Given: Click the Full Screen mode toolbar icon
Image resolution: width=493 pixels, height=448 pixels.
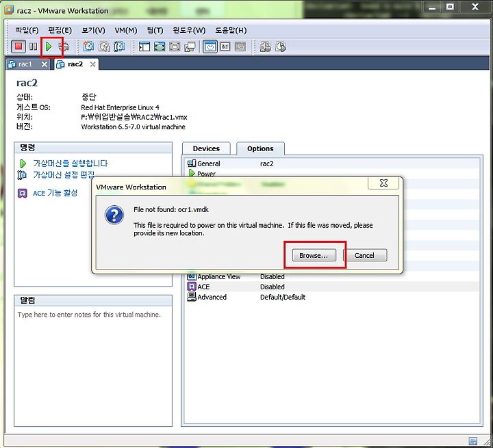Looking at the screenshot, I should click(x=160, y=47).
